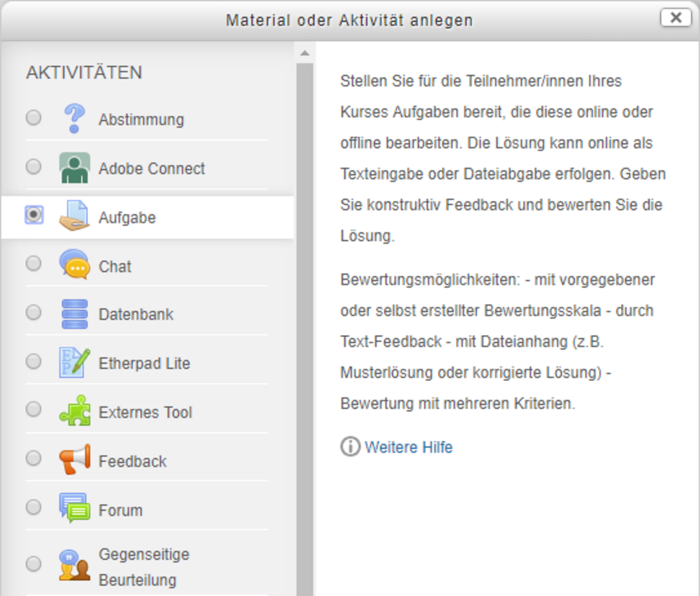700x596 pixels.
Task: Click the Adobe Connect person icon
Action: (74, 168)
